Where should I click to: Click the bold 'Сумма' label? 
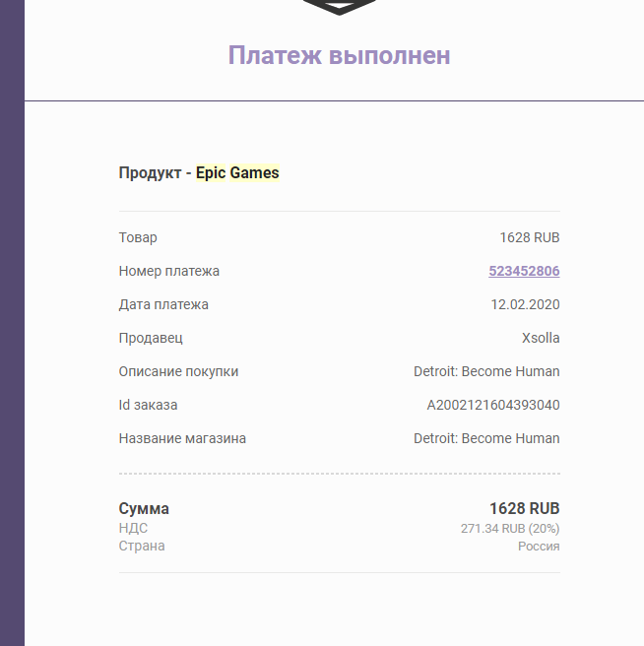pyautogui.click(x=144, y=509)
